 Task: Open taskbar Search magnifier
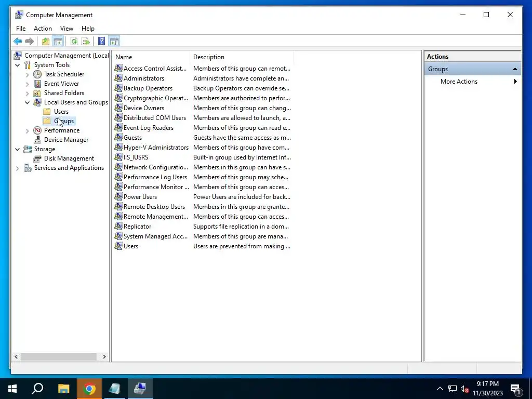37,389
